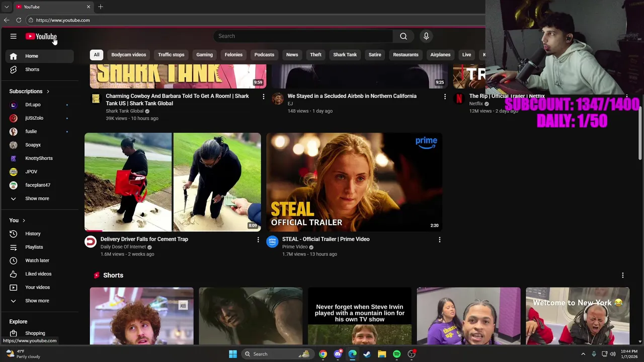This screenshot has width=644, height=362.
Task: Open the hamburger guide menu
Action: coord(14,36)
